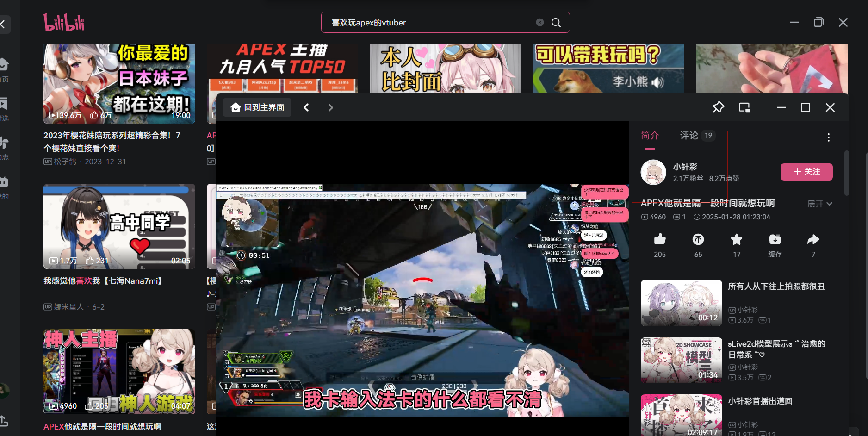Viewport: 868px width, 436px height.
Task: Open 本人比封面 video thumbnail
Action: 445,69
